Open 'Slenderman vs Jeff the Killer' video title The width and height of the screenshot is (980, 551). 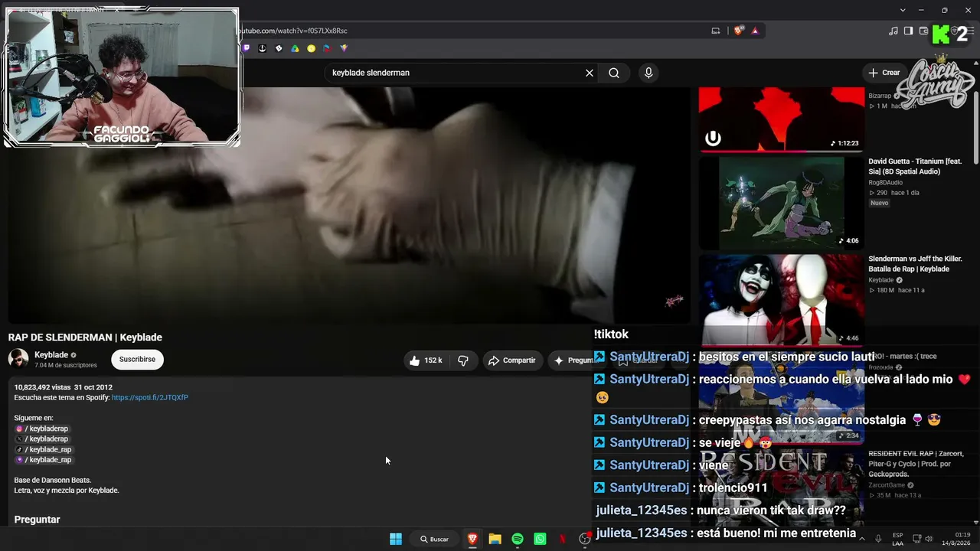coord(914,264)
